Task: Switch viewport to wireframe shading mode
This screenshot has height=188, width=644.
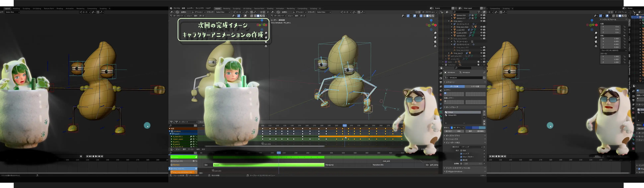Action: 425,16
